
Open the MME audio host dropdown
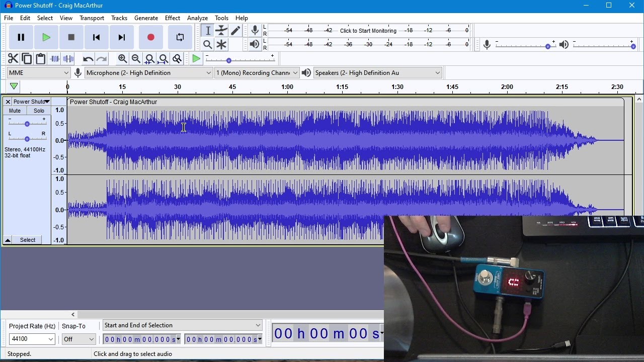point(38,73)
